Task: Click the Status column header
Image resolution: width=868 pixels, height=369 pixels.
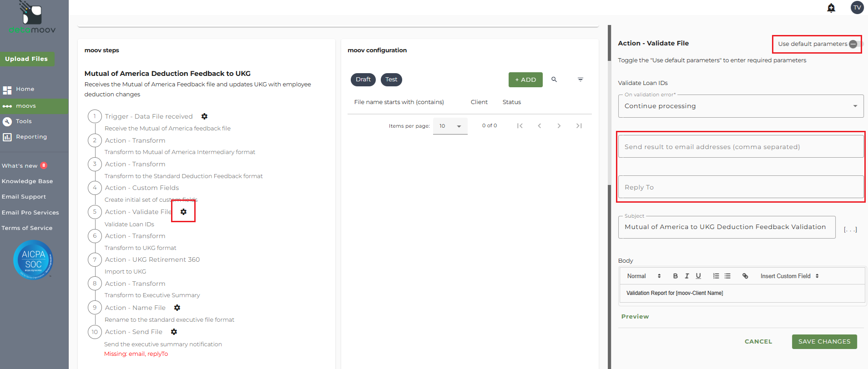Action: 512,102
